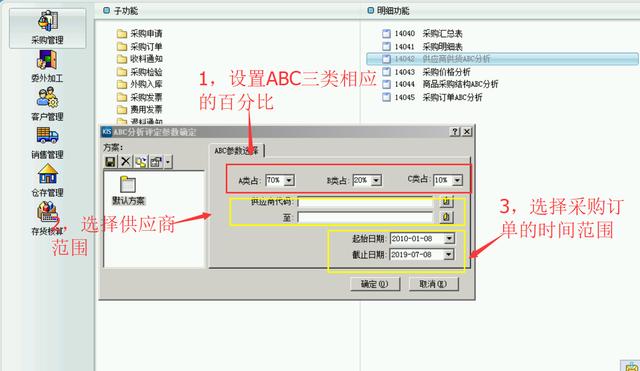Select the ABC参数选择 tab
The height and width of the screenshot is (371, 640).
coord(237,151)
